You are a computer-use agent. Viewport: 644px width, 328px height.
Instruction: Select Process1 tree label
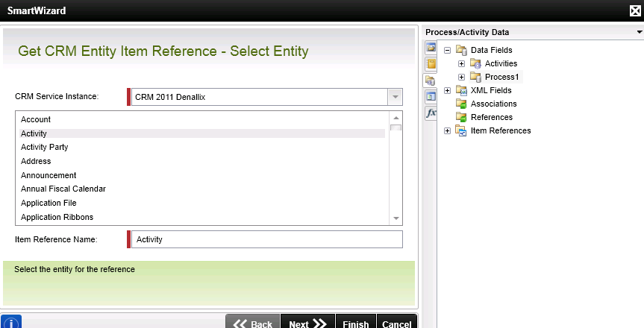[502, 77]
